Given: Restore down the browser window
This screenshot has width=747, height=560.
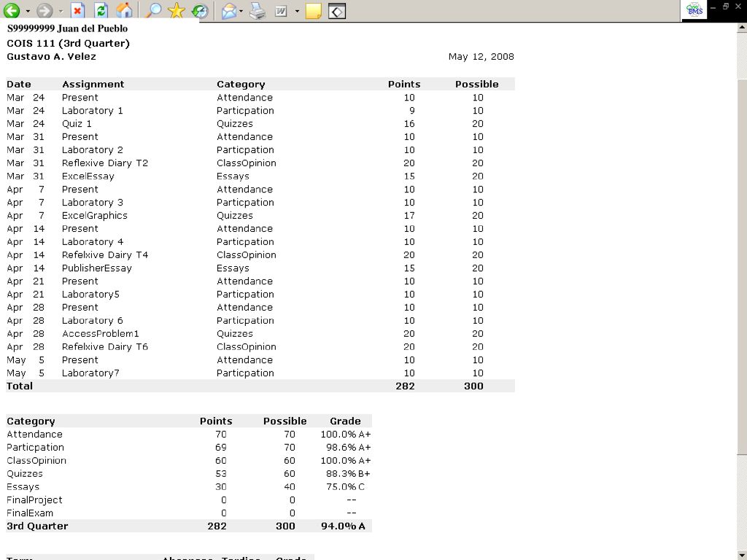Looking at the screenshot, I should click(726, 7).
